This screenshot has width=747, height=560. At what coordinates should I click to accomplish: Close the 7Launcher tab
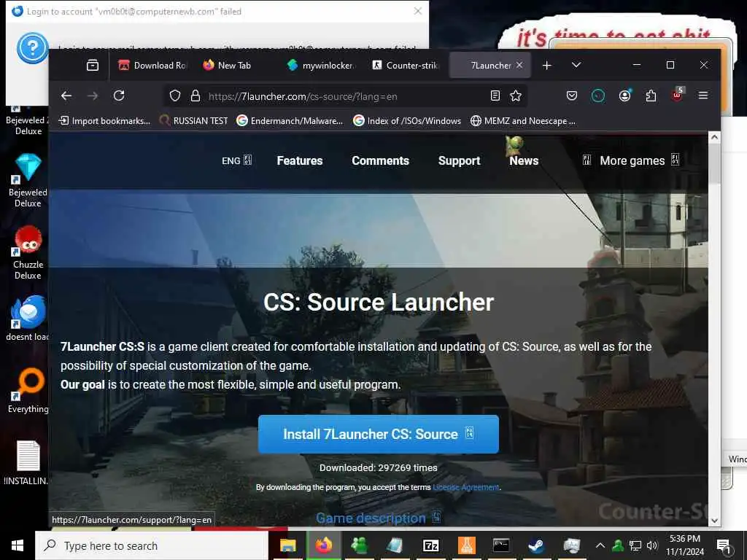(x=519, y=65)
